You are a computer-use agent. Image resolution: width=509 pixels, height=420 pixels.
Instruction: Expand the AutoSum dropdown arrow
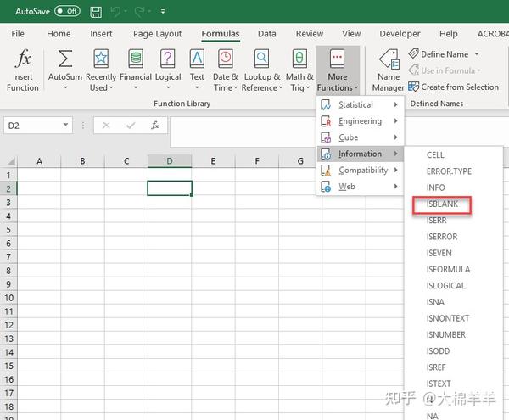(x=65, y=87)
